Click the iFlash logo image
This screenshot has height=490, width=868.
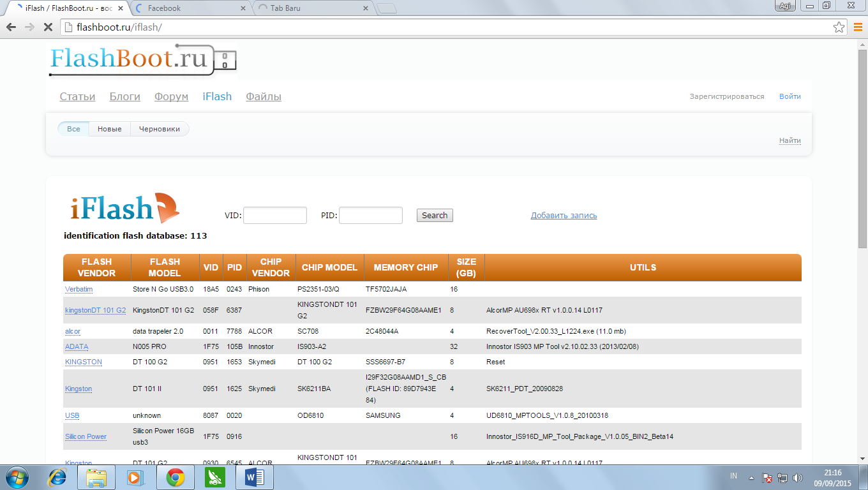(x=124, y=209)
